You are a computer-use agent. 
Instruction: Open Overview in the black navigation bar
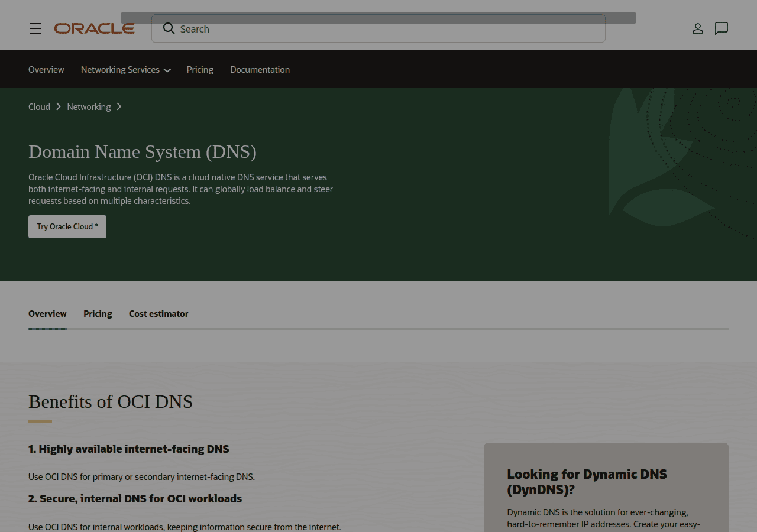click(46, 70)
